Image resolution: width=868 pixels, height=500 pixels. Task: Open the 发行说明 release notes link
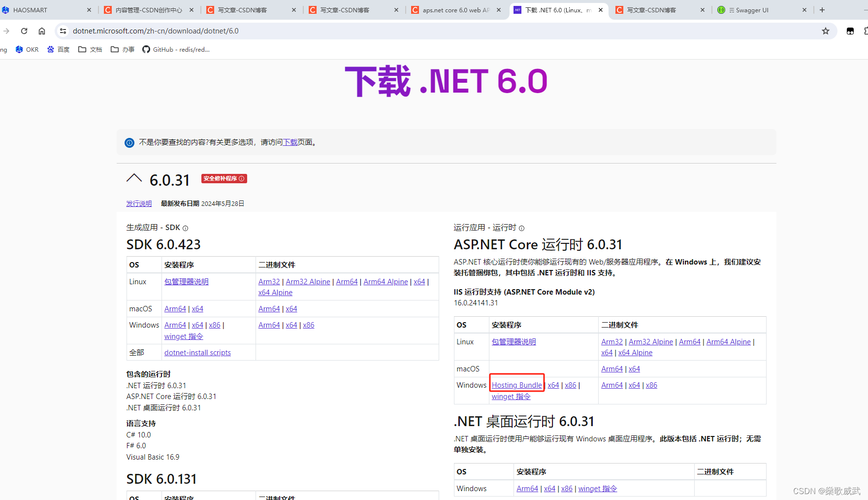(x=139, y=203)
